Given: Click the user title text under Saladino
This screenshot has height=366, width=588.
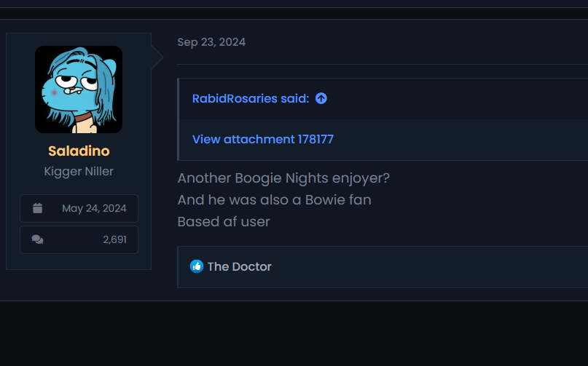Looking at the screenshot, I should click(x=79, y=172).
